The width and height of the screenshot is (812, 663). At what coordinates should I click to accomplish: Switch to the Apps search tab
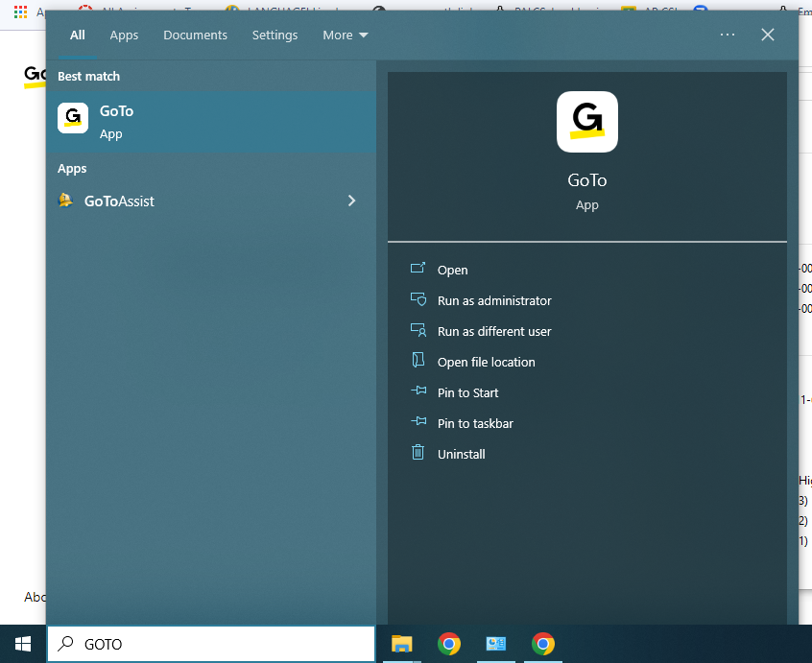click(x=124, y=36)
